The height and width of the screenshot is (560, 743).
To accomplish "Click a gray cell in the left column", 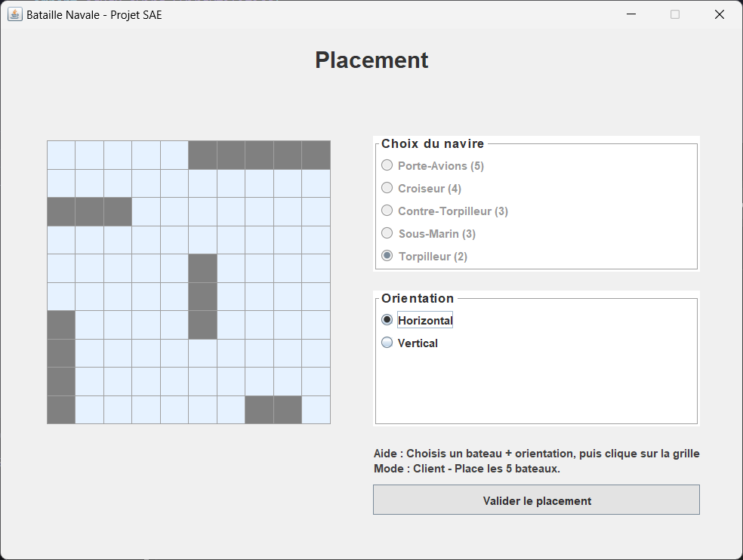I will point(61,353).
